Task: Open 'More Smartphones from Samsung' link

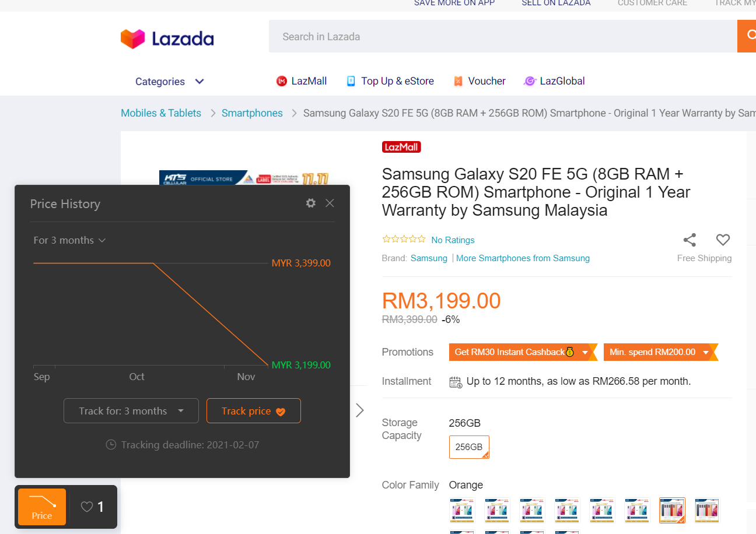Action: [x=523, y=258]
